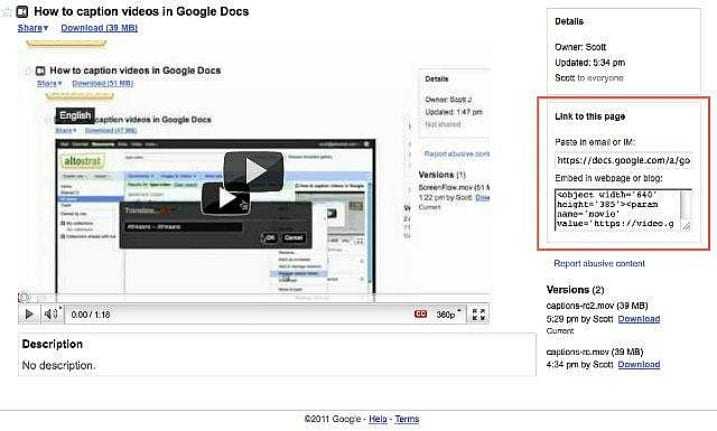
Task: Download the older captions-rc.mov version
Action: 638,365
